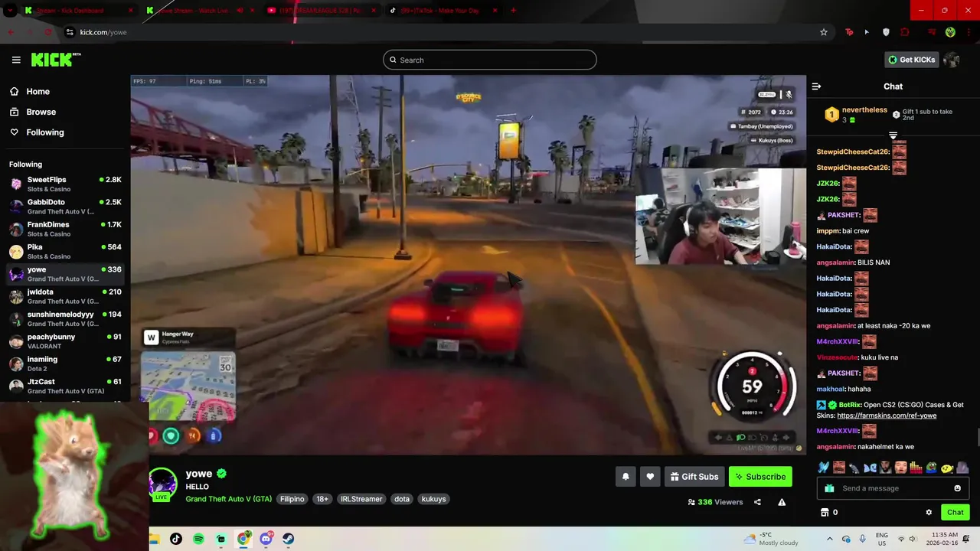Viewport: 980px width, 551px height.
Task: Click Gift Subs button
Action: 694,477
